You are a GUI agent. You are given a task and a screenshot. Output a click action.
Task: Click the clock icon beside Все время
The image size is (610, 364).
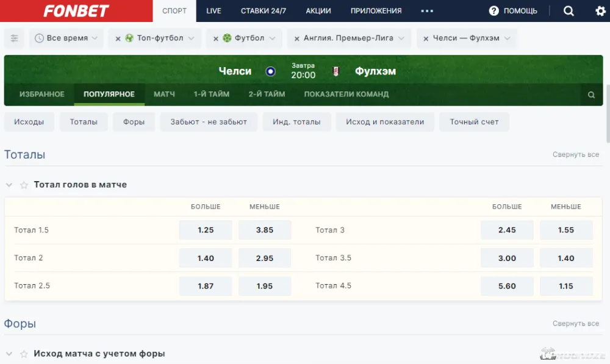39,38
